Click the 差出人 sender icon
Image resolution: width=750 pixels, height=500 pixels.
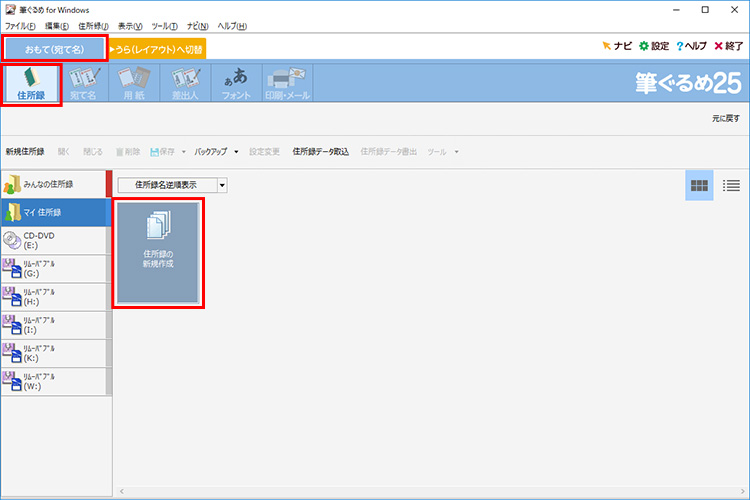pos(185,84)
